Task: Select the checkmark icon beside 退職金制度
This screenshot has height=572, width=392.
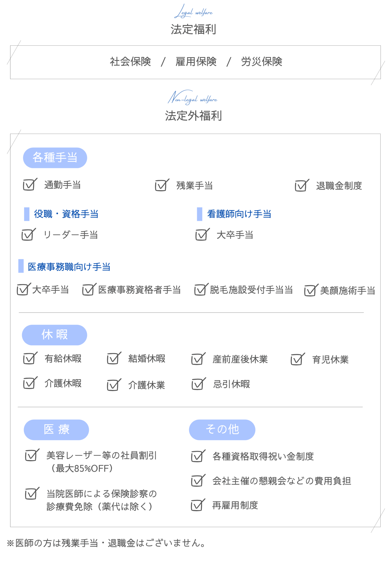Action: pyautogui.click(x=302, y=186)
